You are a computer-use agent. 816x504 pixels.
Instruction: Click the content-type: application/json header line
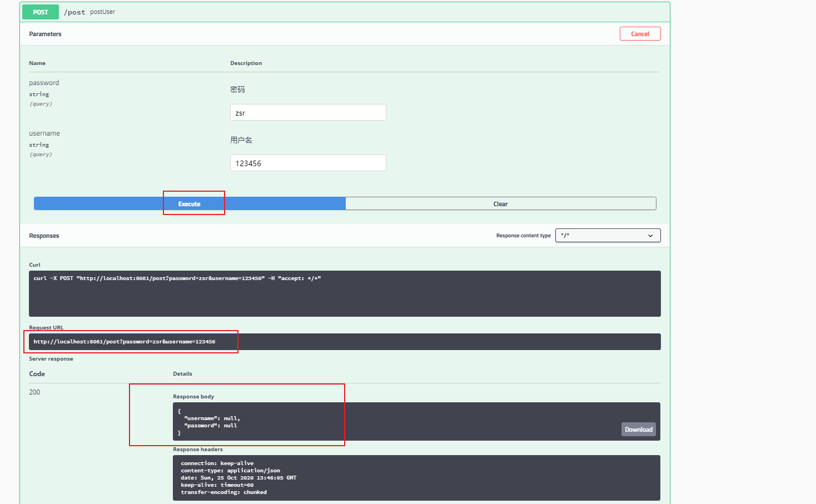(230, 471)
